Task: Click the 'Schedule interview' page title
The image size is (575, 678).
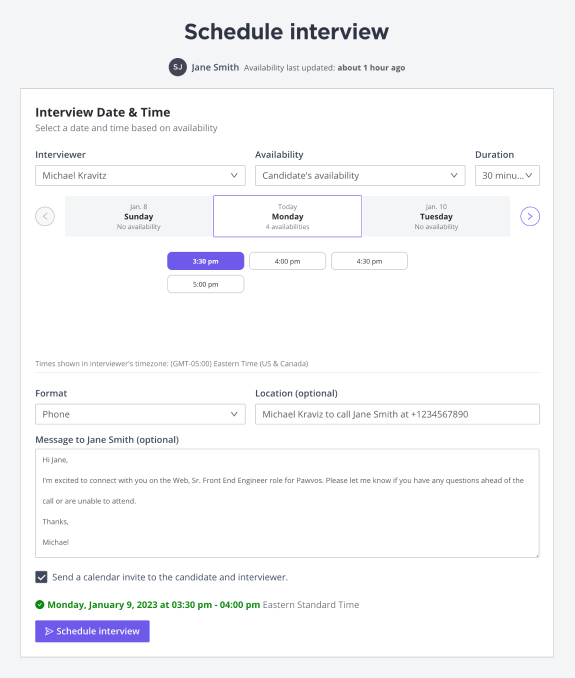Action: [x=287, y=32]
